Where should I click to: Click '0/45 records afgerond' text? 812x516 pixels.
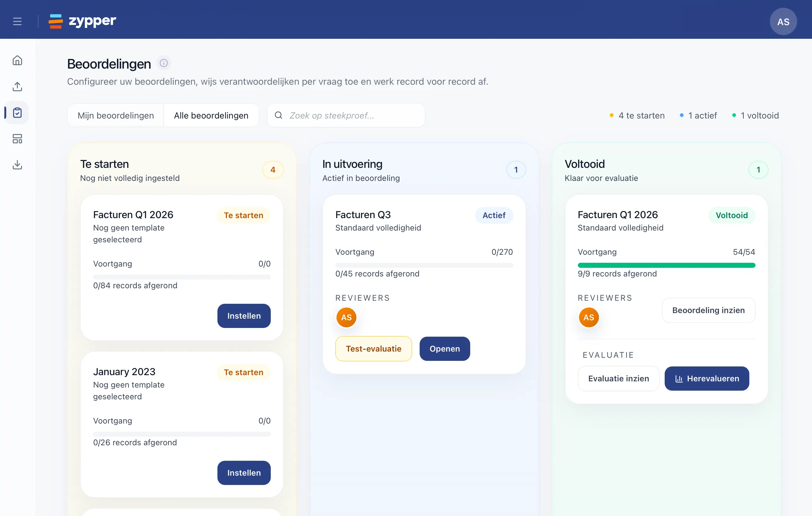[x=377, y=273]
